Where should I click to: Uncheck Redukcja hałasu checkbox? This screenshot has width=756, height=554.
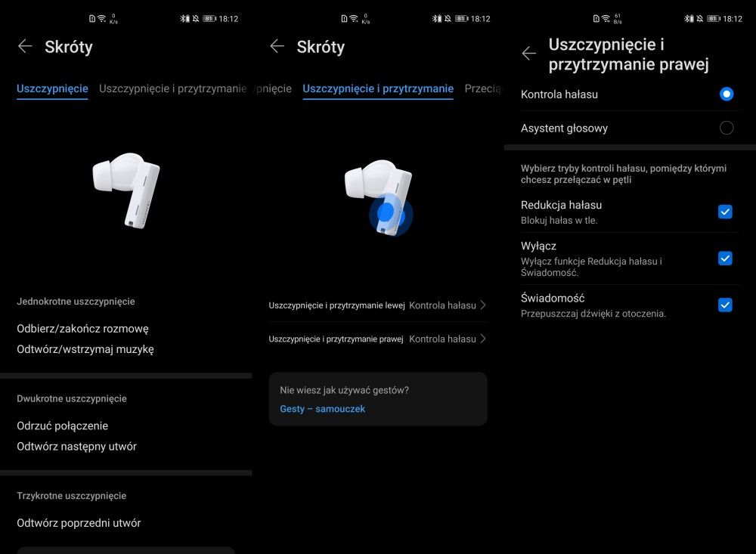click(725, 212)
